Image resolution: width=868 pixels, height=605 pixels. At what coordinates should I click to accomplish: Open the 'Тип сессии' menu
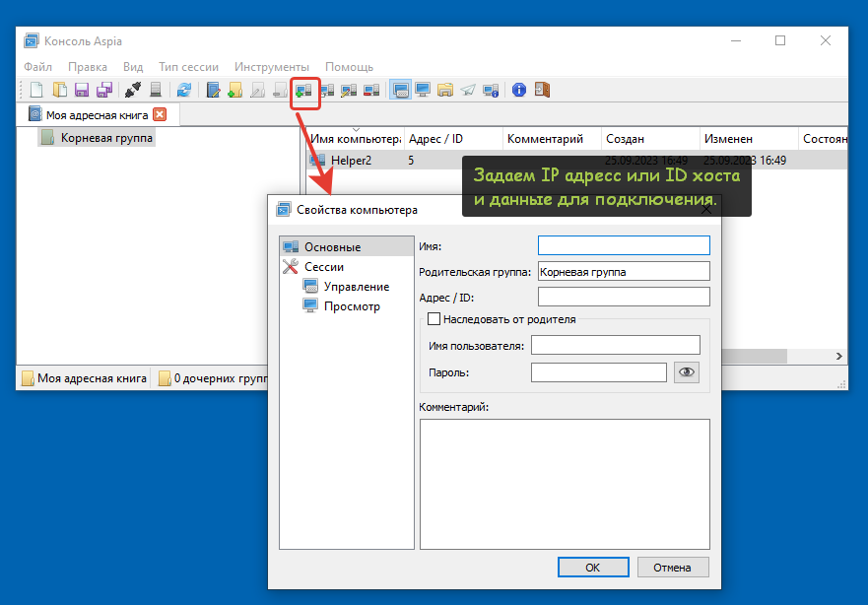pos(188,67)
